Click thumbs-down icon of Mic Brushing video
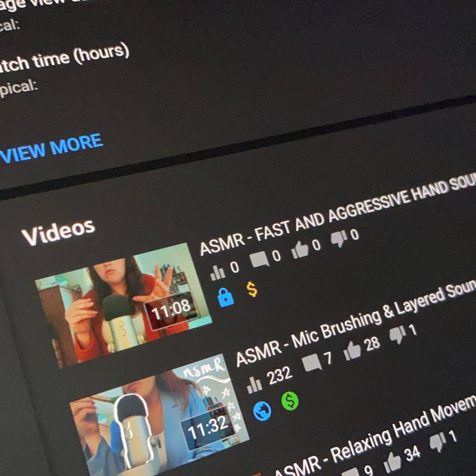The width and height of the screenshot is (476, 476). [x=397, y=334]
